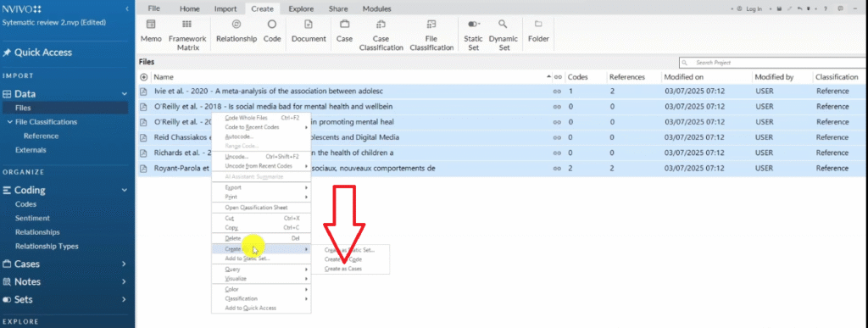Collapse the navigation pane chevron
The height and width of the screenshot is (328, 868).
127,9
